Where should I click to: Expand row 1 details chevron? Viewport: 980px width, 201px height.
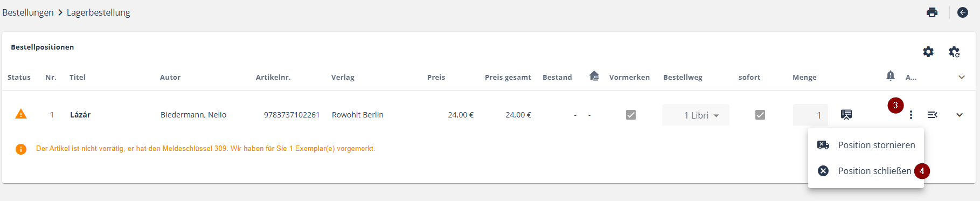[960, 115]
